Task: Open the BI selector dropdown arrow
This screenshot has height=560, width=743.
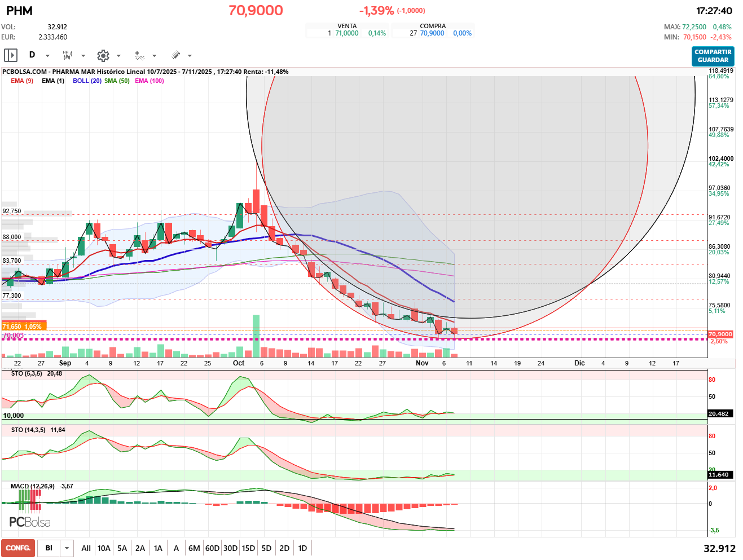Action: (67, 548)
